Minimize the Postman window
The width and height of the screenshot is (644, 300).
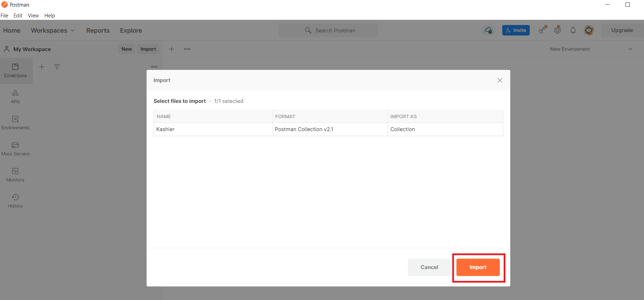point(608,5)
